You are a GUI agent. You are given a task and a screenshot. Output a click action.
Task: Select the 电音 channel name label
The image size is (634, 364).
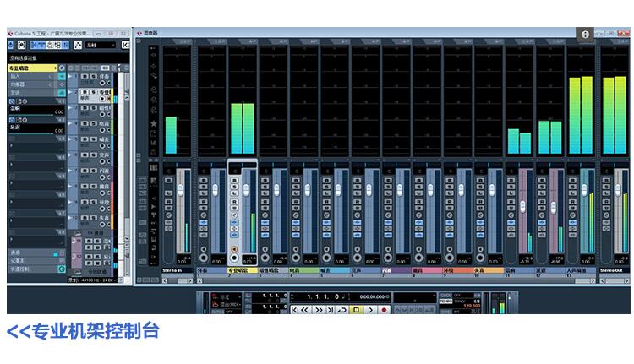point(303,270)
